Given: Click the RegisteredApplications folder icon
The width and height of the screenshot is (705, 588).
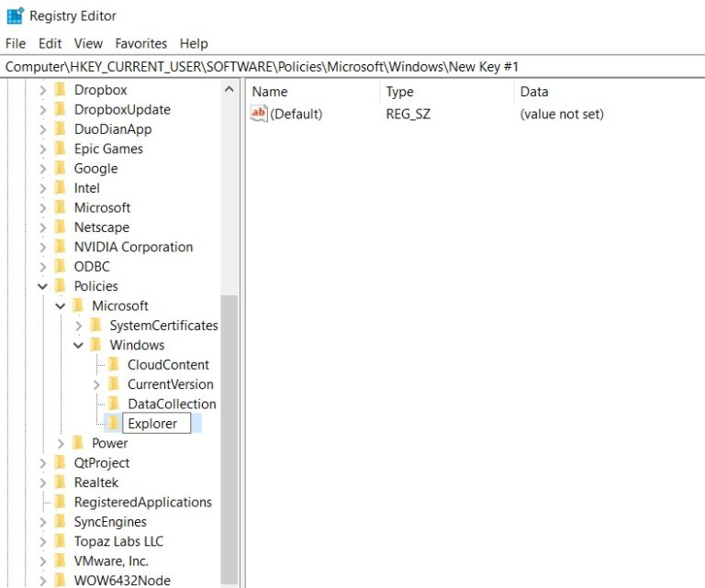Looking at the screenshot, I should [x=61, y=503].
